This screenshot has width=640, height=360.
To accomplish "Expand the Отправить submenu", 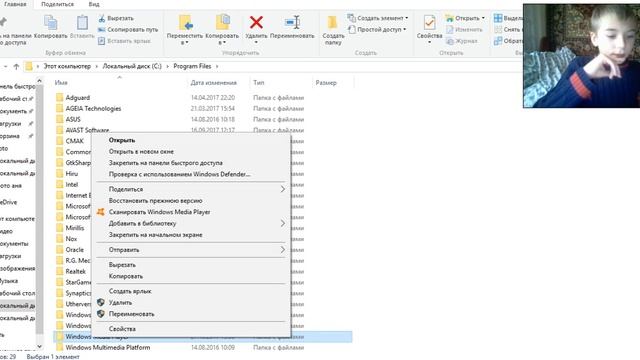I will [191, 250].
